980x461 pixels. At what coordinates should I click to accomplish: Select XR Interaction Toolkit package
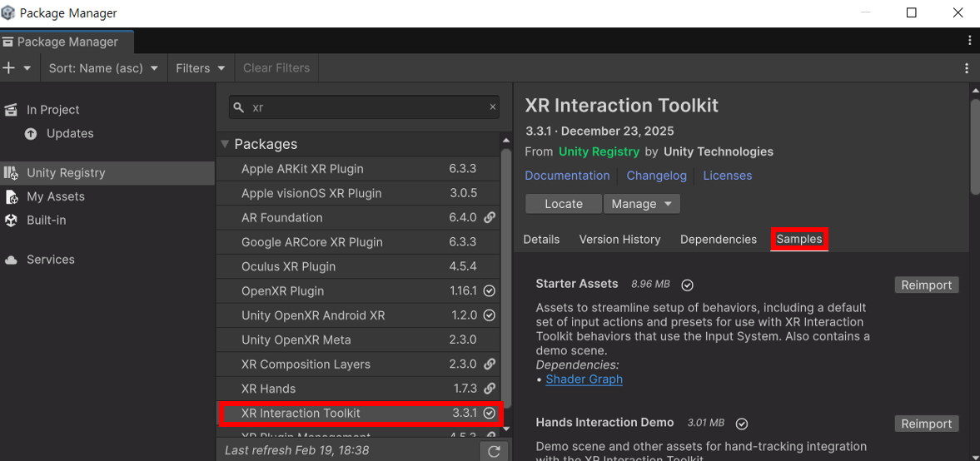point(360,413)
